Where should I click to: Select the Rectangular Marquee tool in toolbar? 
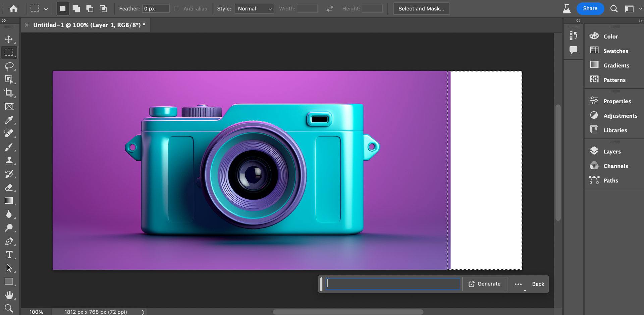click(9, 52)
